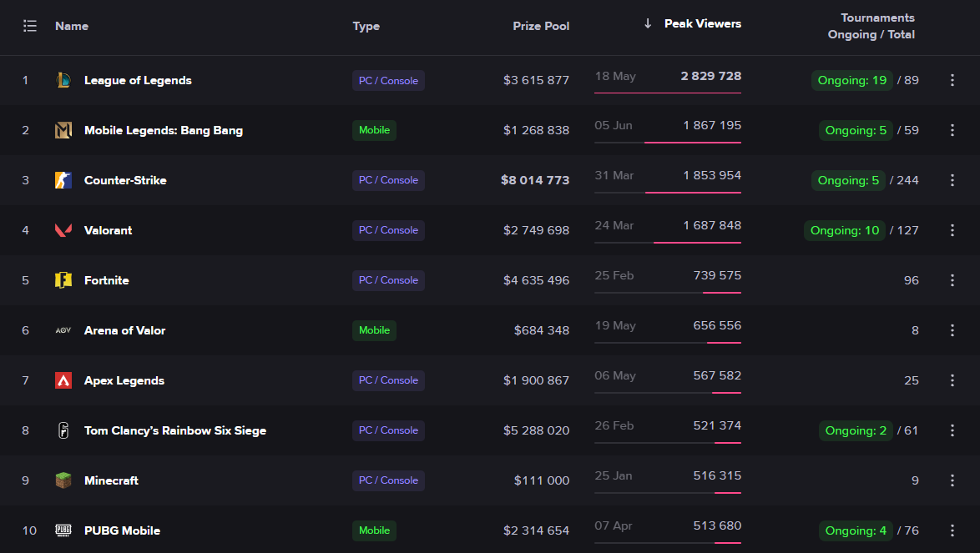This screenshot has height=553, width=980.
Task: Select the PUBG Mobile logo icon
Action: tap(63, 530)
